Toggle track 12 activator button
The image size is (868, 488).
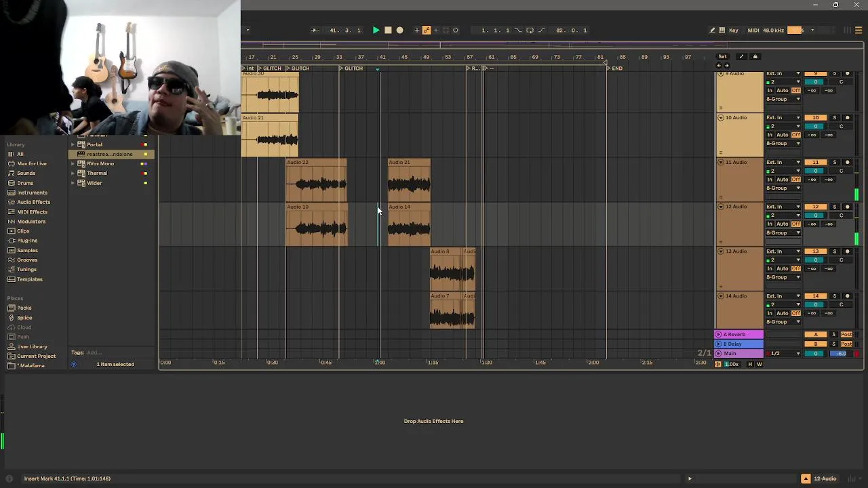pos(816,207)
